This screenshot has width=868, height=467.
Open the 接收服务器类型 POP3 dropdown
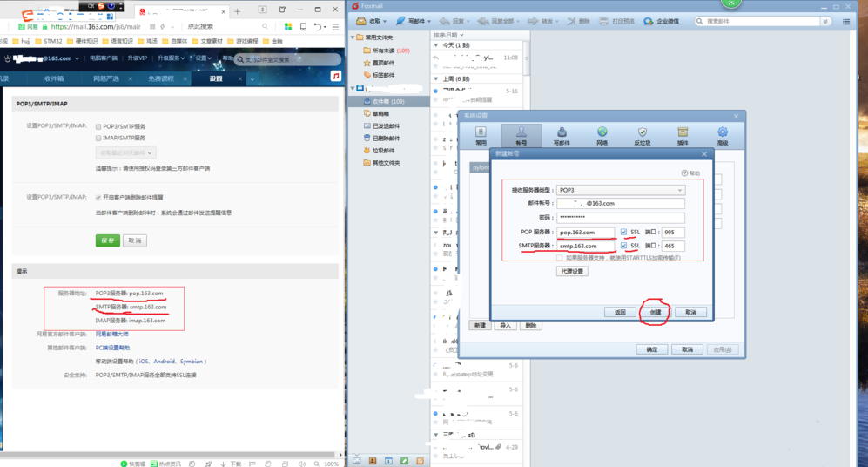[x=620, y=190]
